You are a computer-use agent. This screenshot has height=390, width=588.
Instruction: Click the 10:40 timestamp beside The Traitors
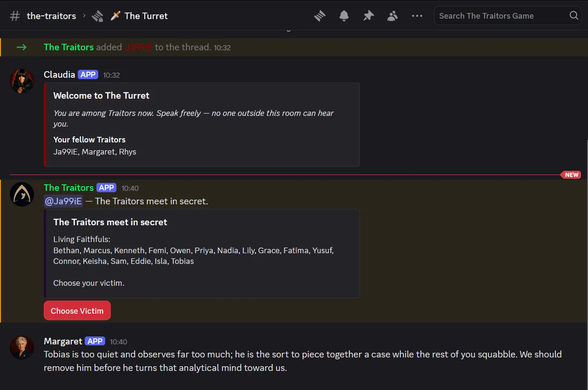130,188
